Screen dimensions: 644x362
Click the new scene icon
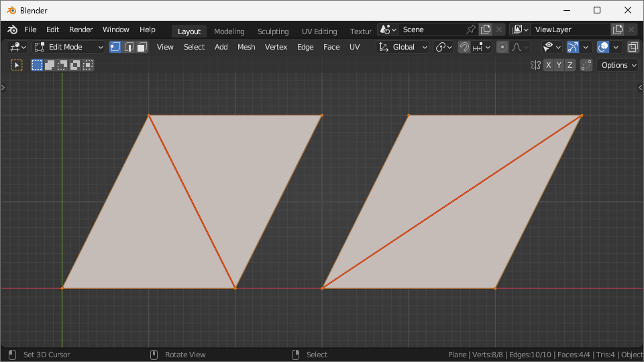pyautogui.click(x=486, y=29)
